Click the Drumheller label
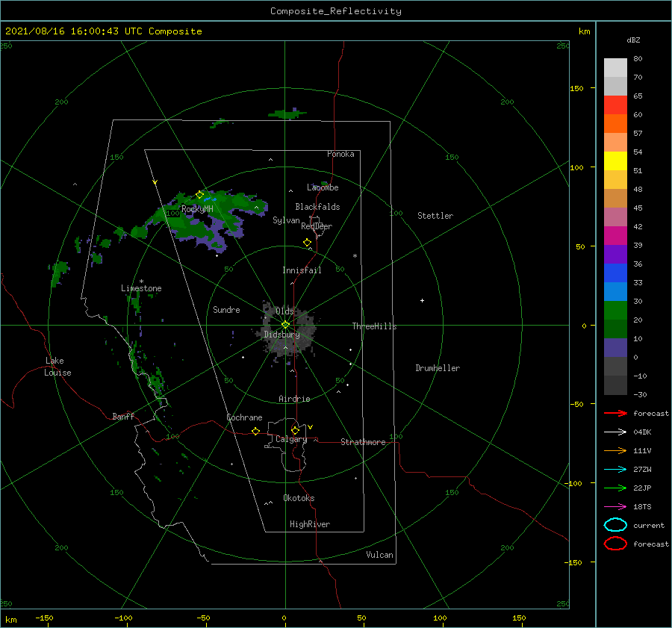 (438, 368)
